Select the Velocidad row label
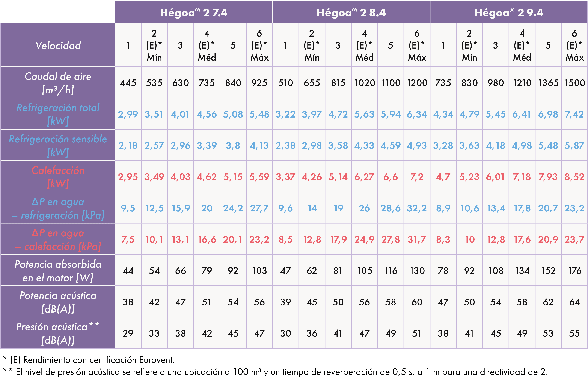The width and height of the screenshot is (588, 380). (x=58, y=45)
